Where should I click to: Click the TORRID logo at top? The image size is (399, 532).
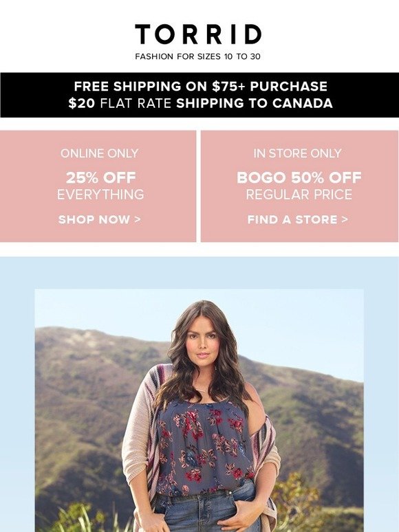coord(198,34)
